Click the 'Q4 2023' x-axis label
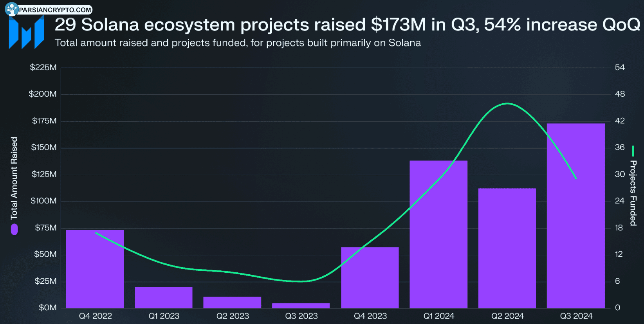Screen dimensions: 644x324 [x=370, y=316]
